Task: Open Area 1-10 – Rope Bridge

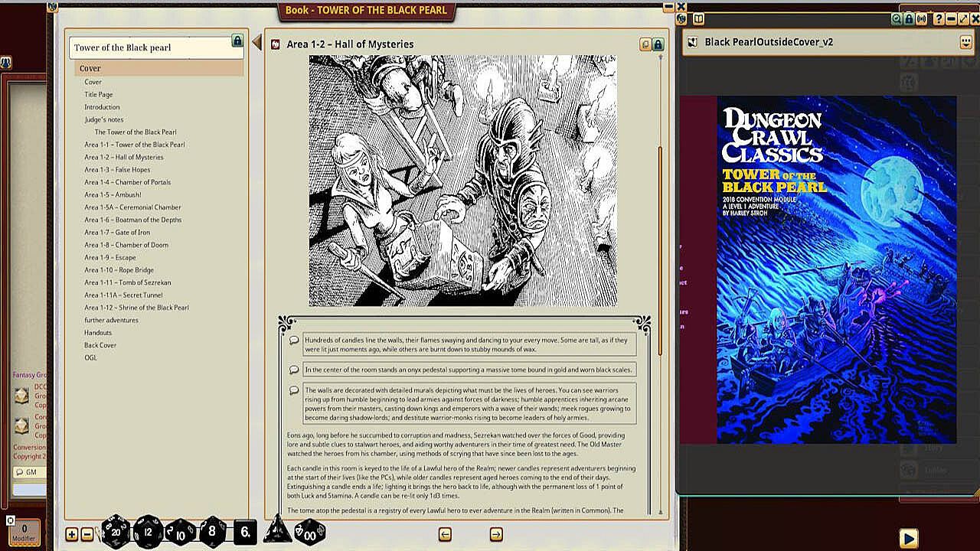Action: (x=119, y=270)
